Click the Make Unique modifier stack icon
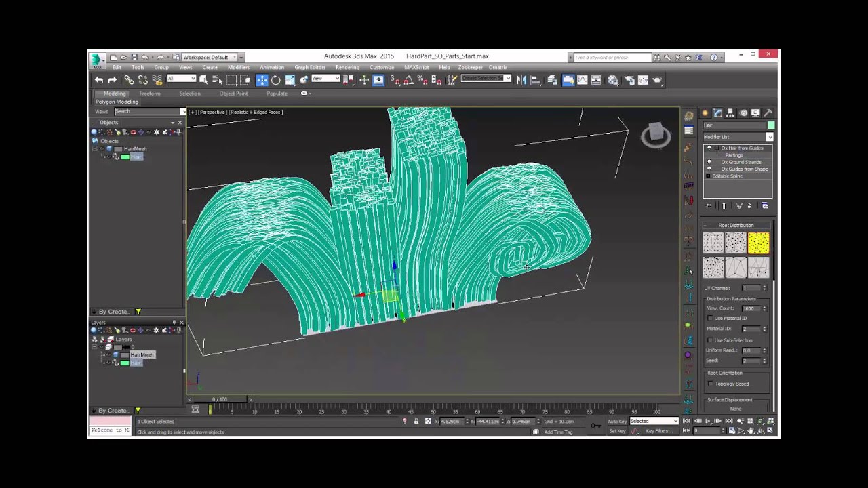868x488 pixels. pos(739,205)
